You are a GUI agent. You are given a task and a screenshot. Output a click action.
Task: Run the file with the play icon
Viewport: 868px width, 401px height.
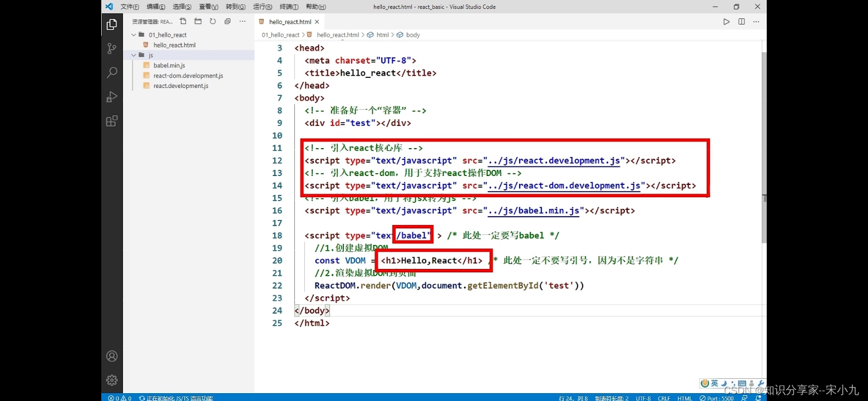pos(726,22)
